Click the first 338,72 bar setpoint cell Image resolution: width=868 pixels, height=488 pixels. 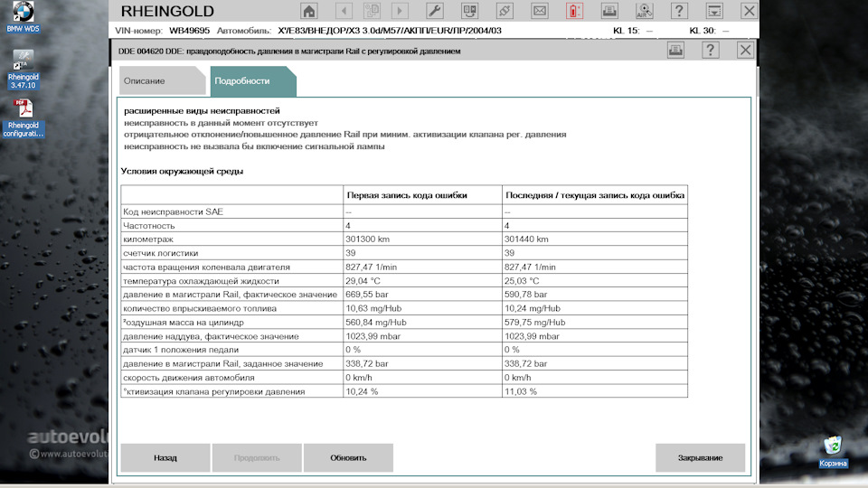click(x=422, y=363)
